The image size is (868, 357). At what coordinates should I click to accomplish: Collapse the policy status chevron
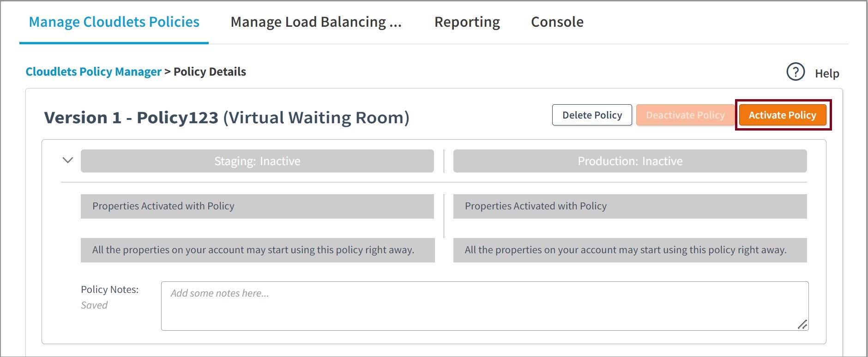(x=68, y=160)
